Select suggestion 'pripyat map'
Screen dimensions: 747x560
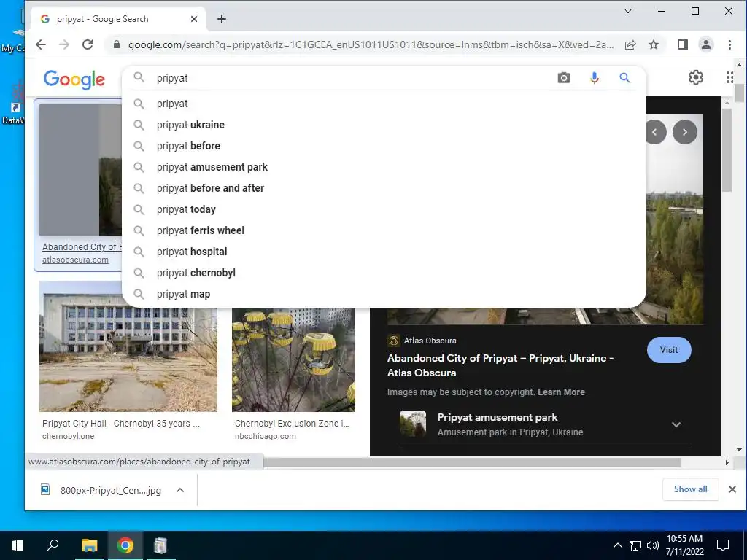(x=384, y=294)
